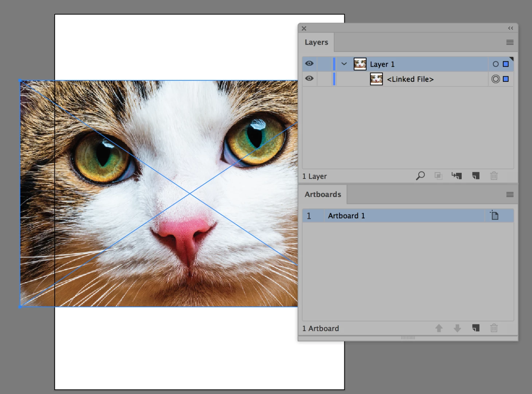Switch to the Artboards tab

(323, 194)
